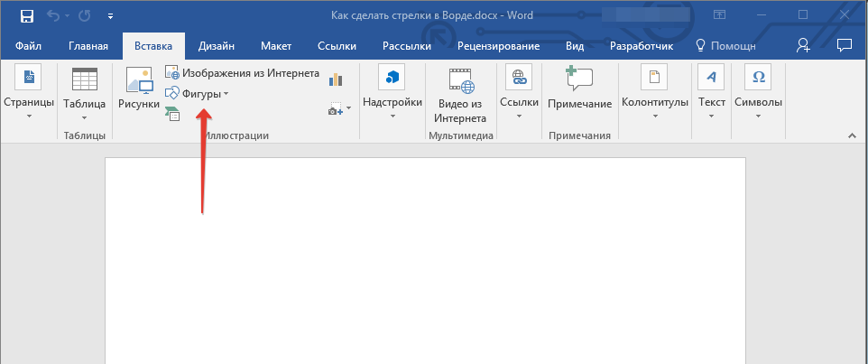868x364 pixels.
Task: Click inside the blank document page
Action: 425,260
